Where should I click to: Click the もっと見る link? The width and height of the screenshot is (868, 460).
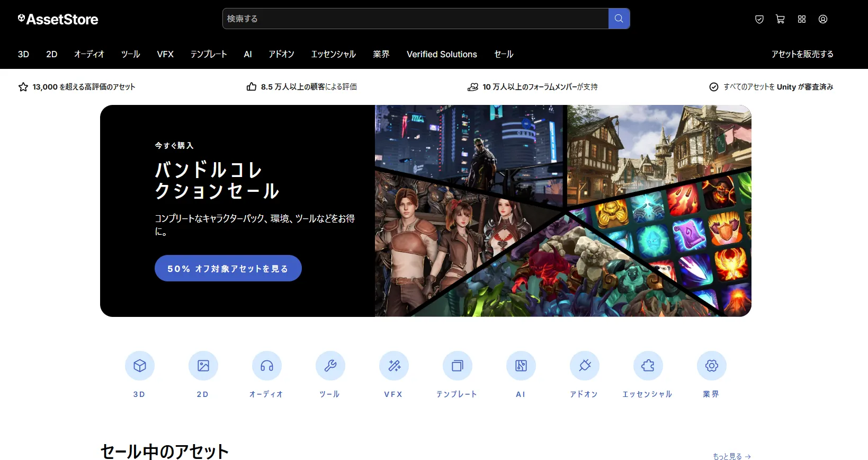click(x=732, y=456)
